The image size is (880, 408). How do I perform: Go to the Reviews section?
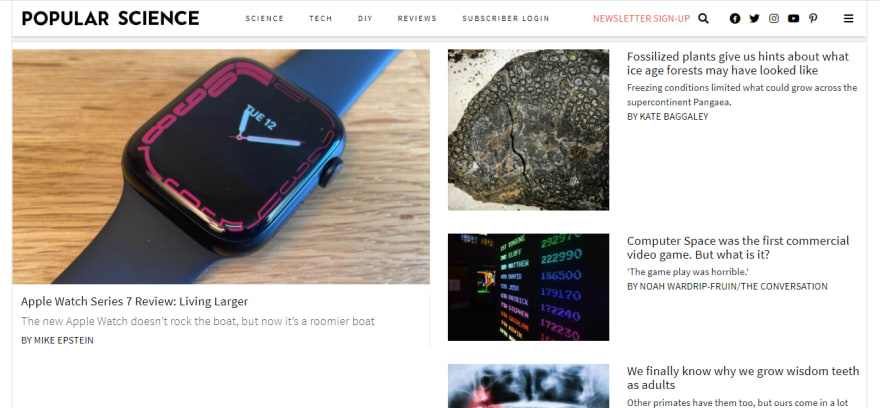point(417,19)
